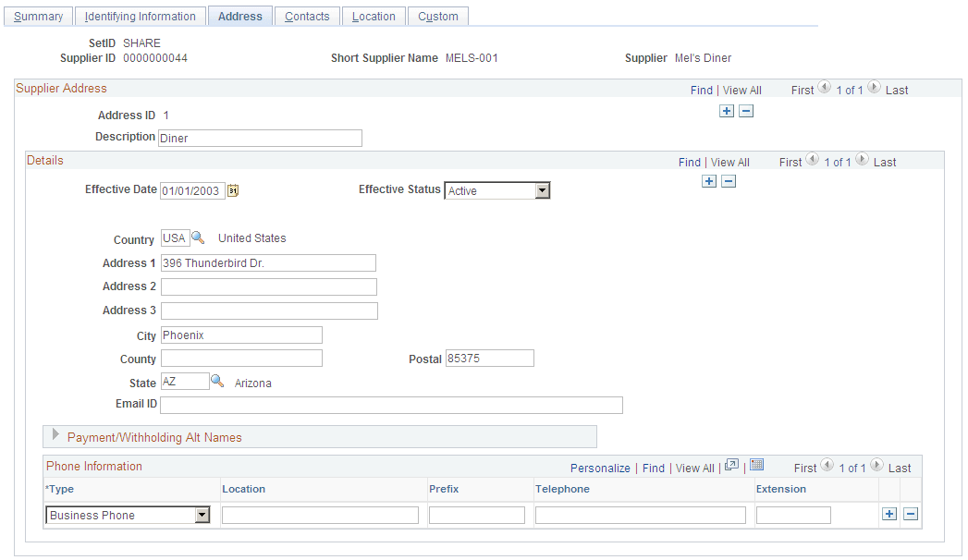The width and height of the screenshot is (968, 560).
Task: Add a new Details effective-dated row
Action: click(x=709, y=181)
